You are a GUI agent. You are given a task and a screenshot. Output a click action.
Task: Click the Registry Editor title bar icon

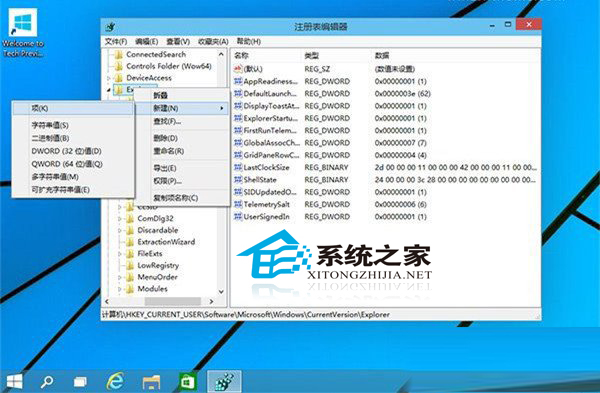click(x=111, y=26)
